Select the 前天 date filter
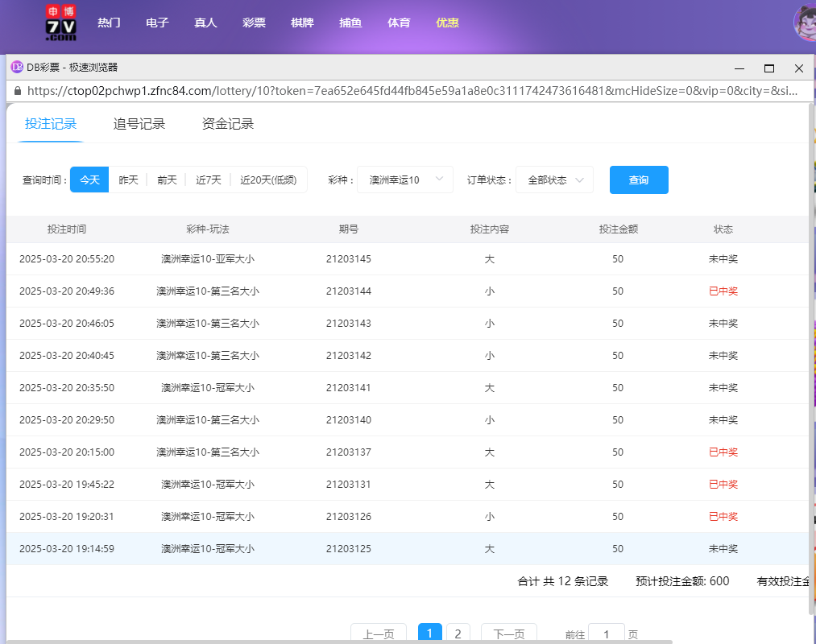816x644 pixels. tap(166, 180)
